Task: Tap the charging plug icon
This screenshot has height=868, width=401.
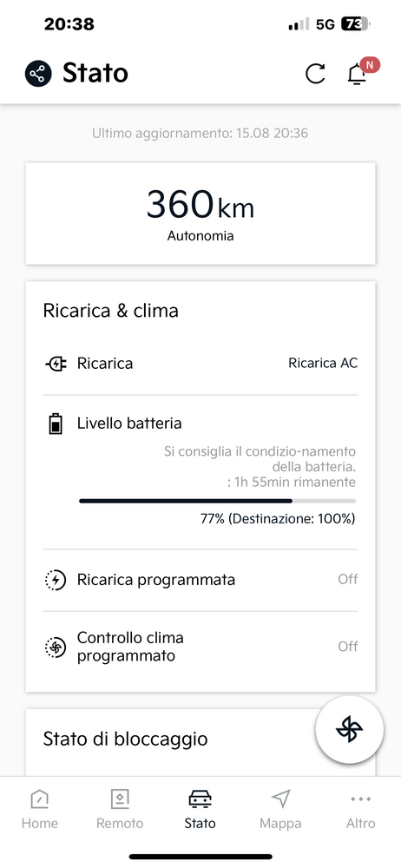Action: (56, 364)
